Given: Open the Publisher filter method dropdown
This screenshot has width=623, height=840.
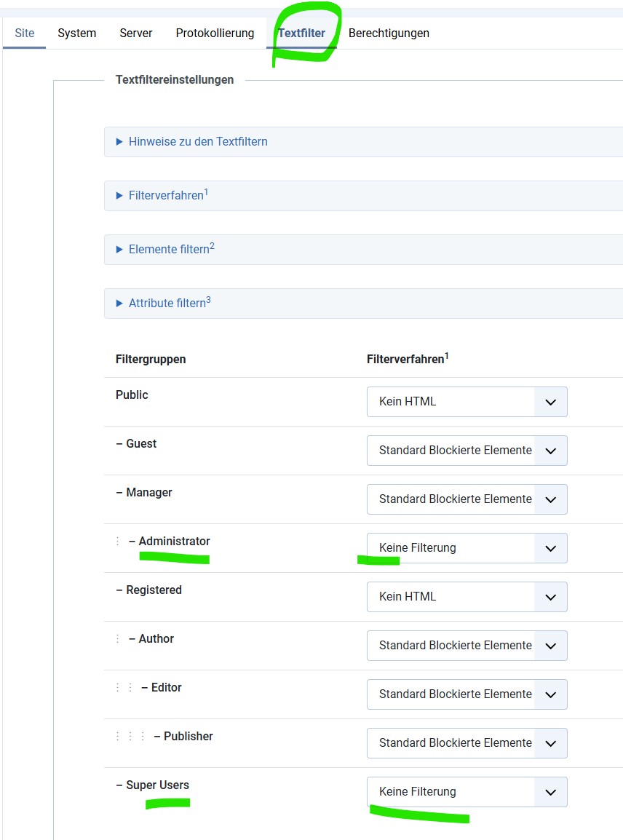Looking at the screenshot, I should click(467, 743).
